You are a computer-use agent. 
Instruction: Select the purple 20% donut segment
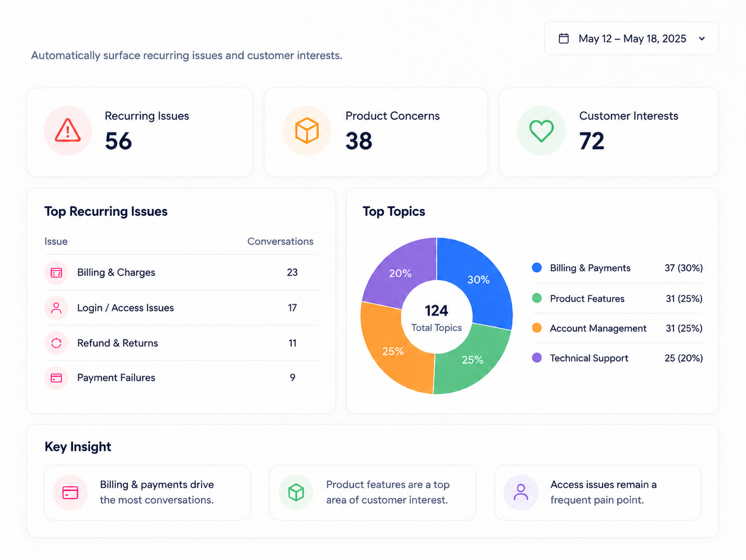pyautogui.click(x=401, y=273)
